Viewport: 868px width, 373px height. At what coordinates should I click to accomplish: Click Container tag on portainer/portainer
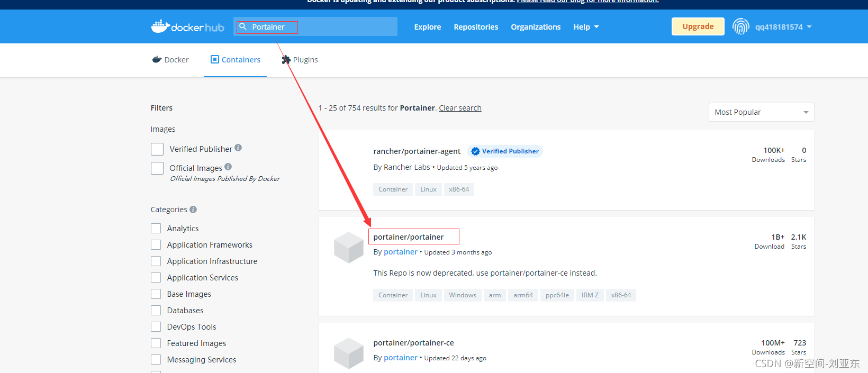pyautogui.click(x=393, y=295)
